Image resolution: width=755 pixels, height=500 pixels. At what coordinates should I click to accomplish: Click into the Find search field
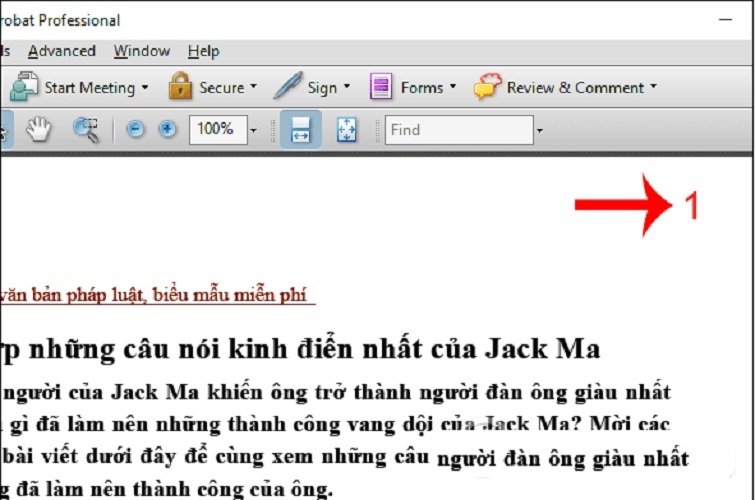[x=458, y=130]
